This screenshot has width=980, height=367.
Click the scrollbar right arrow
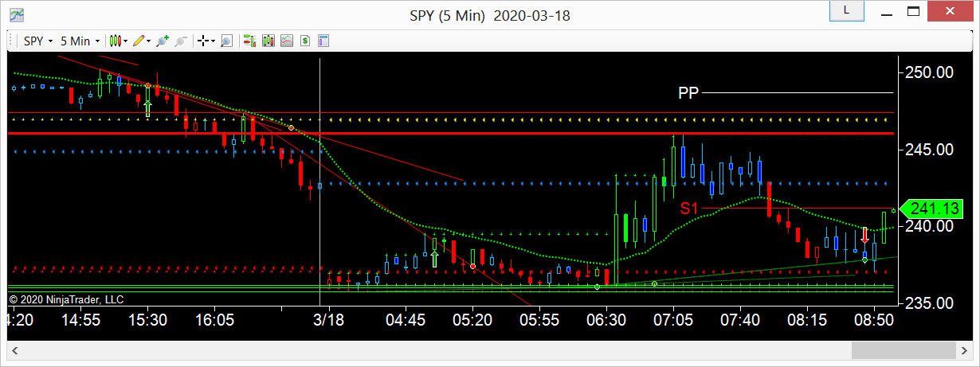(x=966, y=350)
